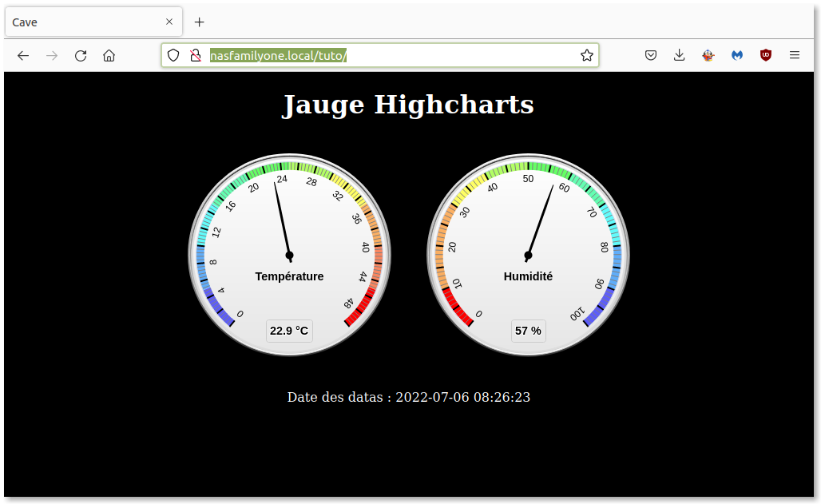
Task: Reload the current page
Action: tap(81, 56)
